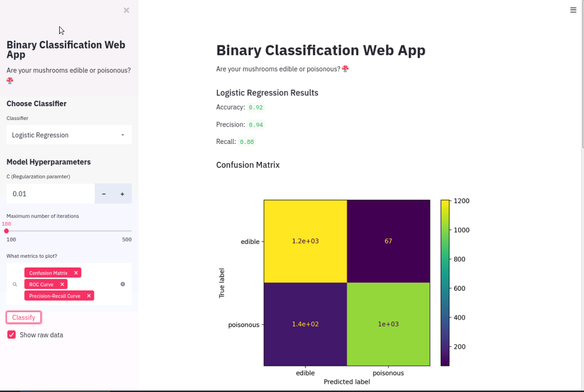Click the Show raw data label
The width and height of the screenshot is (584, 392).
tap(41, 335)
